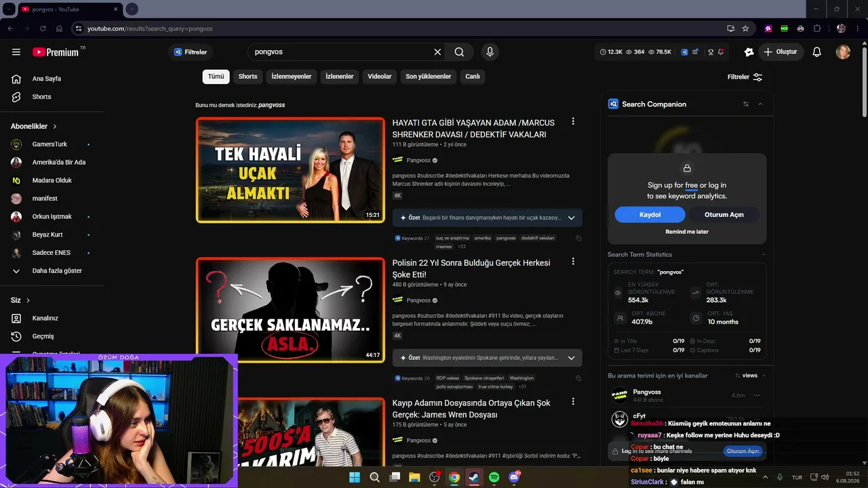Screen dimensions: 868x488
Task: Click the Spokane cinayetleri keyword tag
Action: point(484,378)
